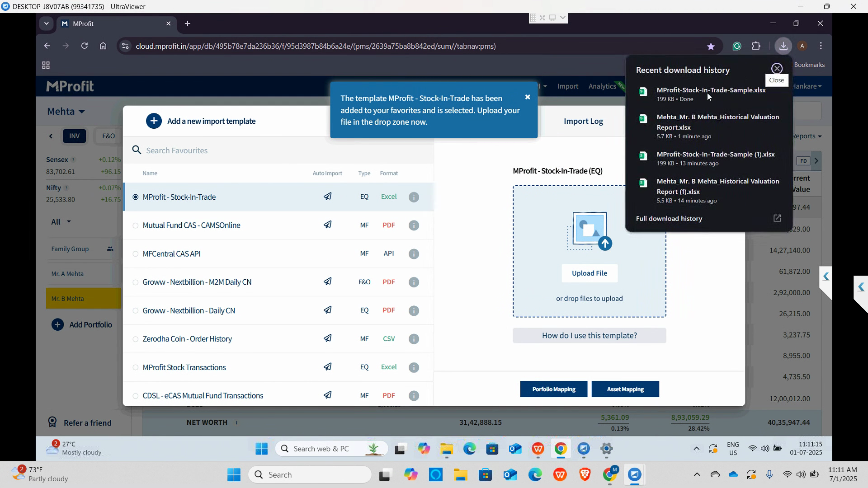Switch to the INV tab
Image resolution: width=868 pixels, height=488 pixels.
coord(75,136)
